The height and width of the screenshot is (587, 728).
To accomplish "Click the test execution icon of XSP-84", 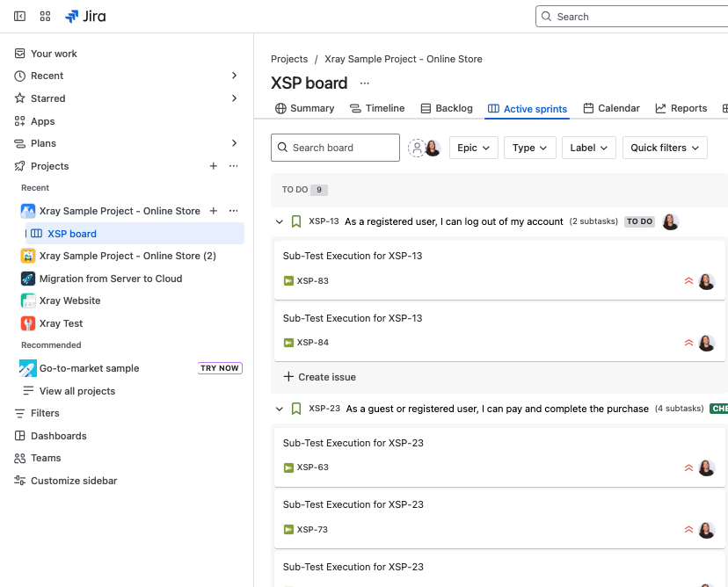I will [x=288, y=343].
